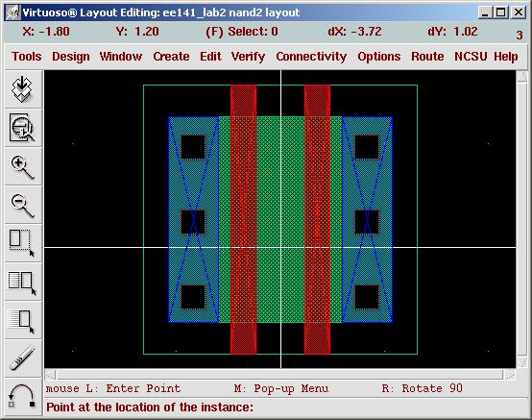Activate the Copy tool icon
The image size is (532, 420).
pos(22,283)
